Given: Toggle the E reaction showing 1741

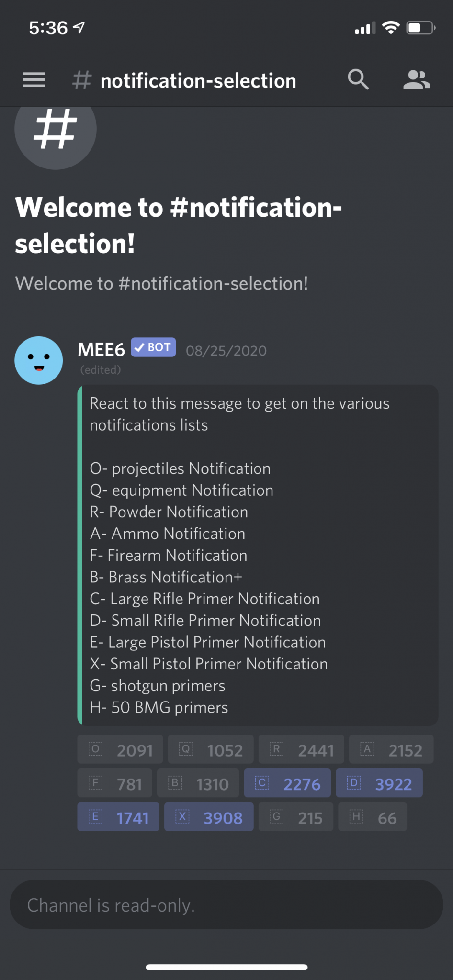Looking at the screenshot, I should click(x=118, y=817).
